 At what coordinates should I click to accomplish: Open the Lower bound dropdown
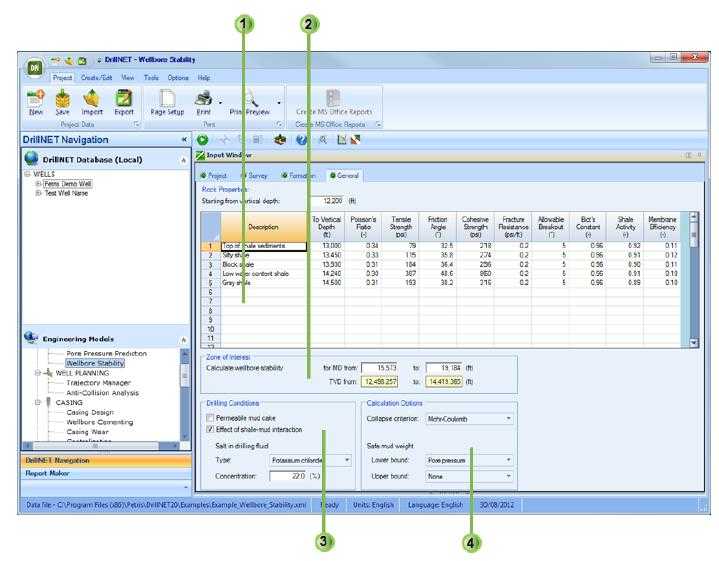(509, 460)
